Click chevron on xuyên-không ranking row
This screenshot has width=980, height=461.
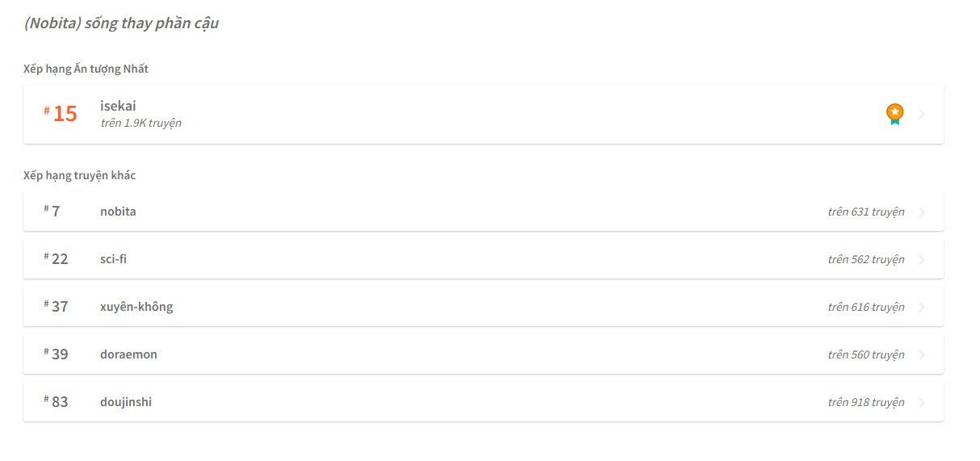click(922, 308)
